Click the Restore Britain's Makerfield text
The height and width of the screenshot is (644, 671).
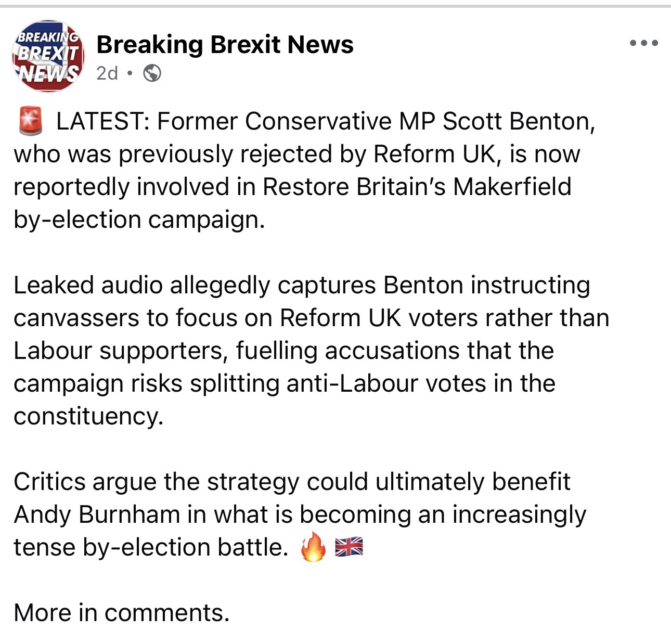click(417, 187)
